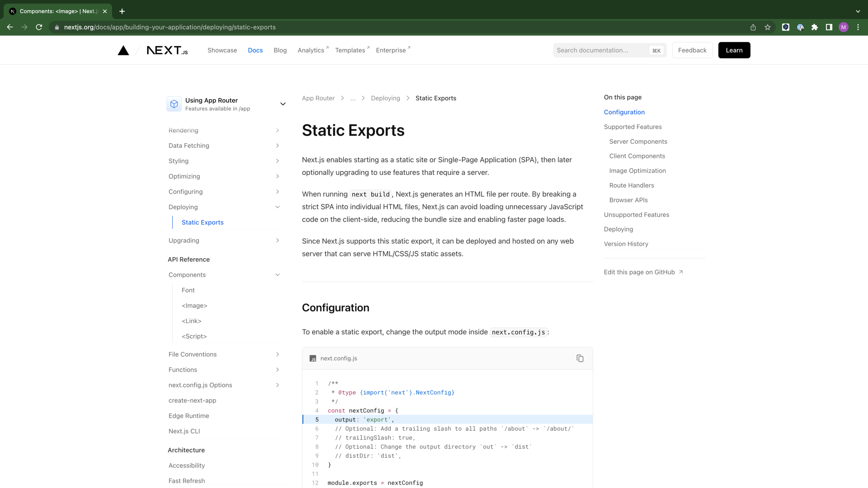This screenshot has width=868, height=488.
Task: Open the Chrome profile avatar
Action: pos(843,27)
